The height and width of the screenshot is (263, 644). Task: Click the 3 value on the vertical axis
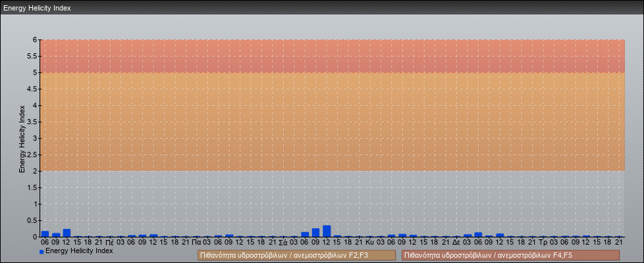coord(36,138)
